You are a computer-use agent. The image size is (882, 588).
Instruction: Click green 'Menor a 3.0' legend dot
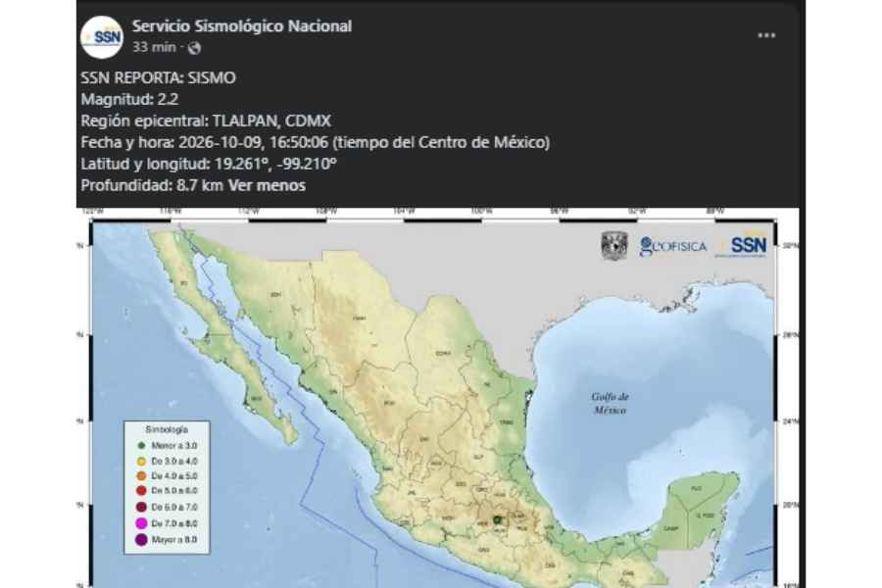point(141,446)
